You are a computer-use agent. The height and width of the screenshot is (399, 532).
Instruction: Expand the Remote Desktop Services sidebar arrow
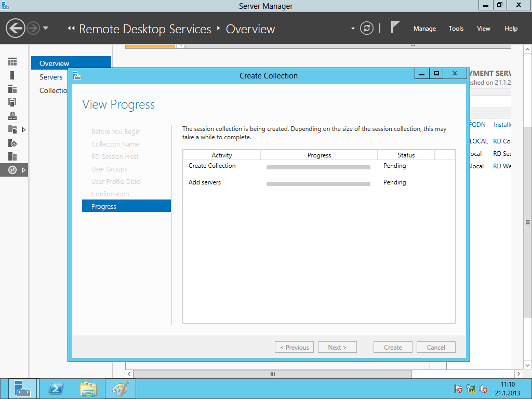pyautogui.click(x=23, y=170)
